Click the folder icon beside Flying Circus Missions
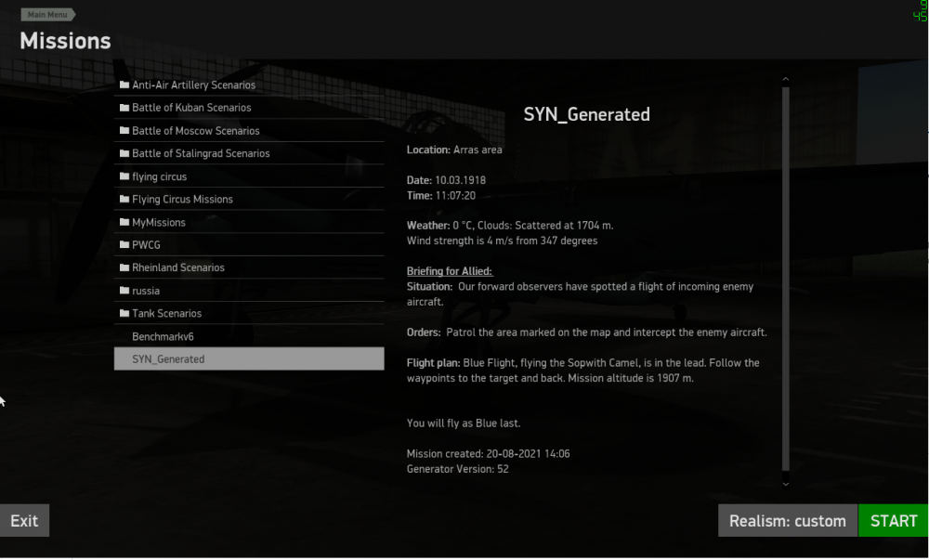Image resolution: width=929 pixels, height=560 pixels. [x=124, y=199]
